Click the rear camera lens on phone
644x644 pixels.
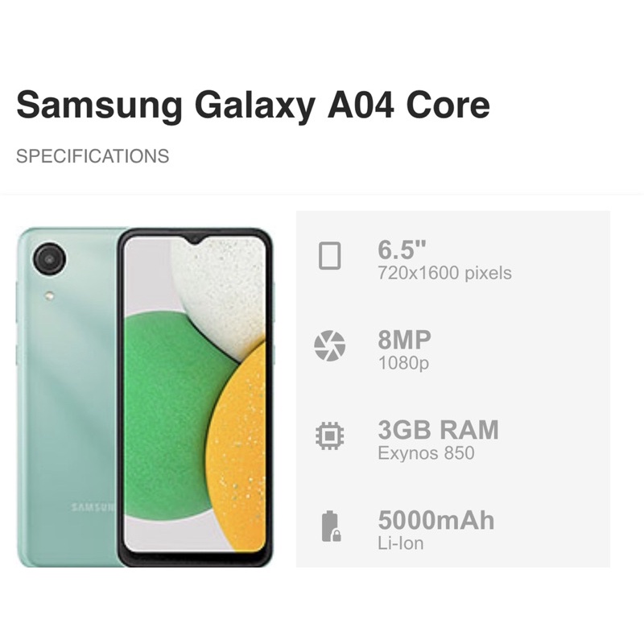pos(50,259)
